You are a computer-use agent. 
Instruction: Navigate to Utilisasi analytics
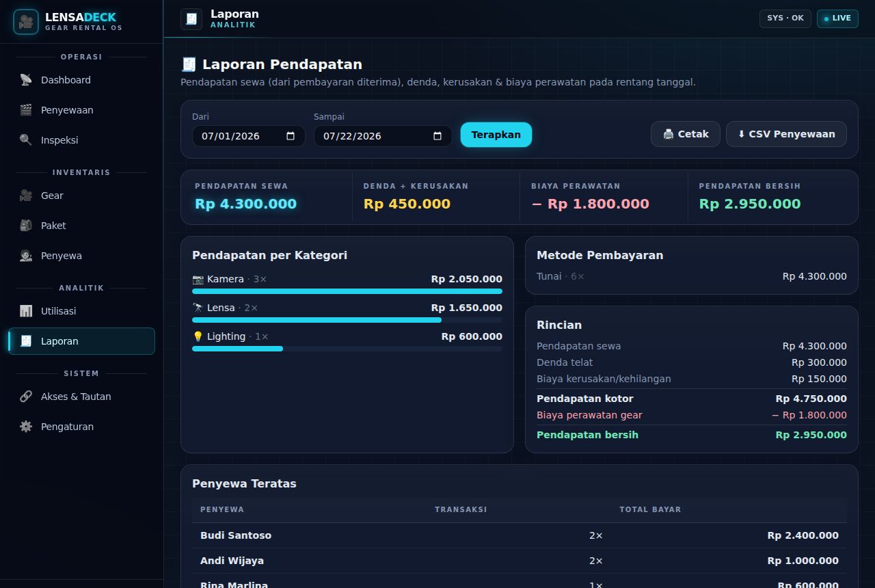click(x=81, y=311)
